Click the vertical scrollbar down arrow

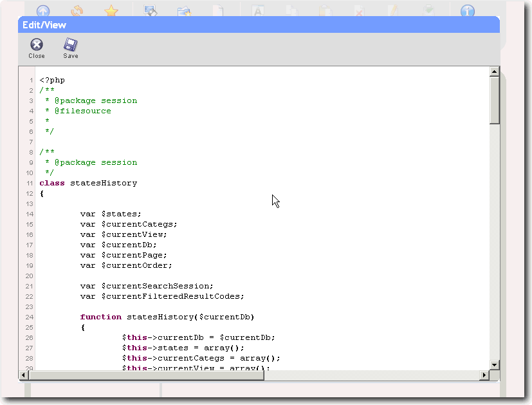[x=494, y=365]
